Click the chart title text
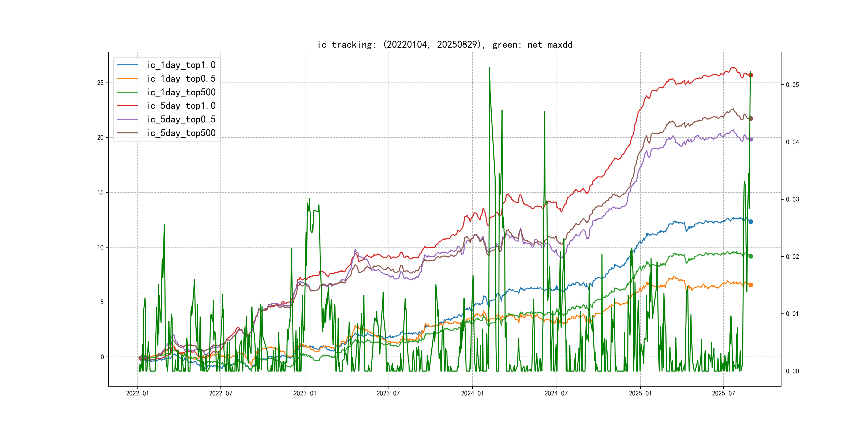The width and height of the screenshot is (868, 434). tap(445, 44)
